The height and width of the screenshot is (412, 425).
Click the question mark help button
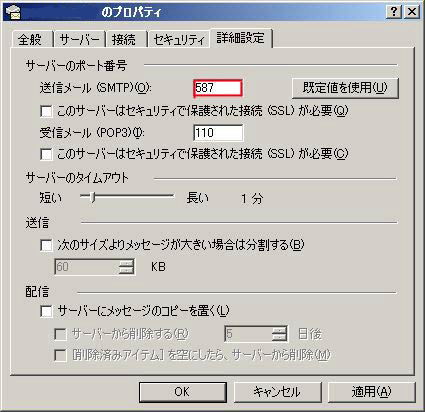394,12
